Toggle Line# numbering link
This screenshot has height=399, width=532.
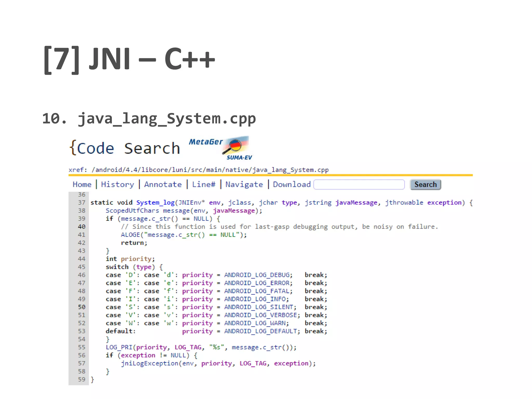click(x=204, y=184)
